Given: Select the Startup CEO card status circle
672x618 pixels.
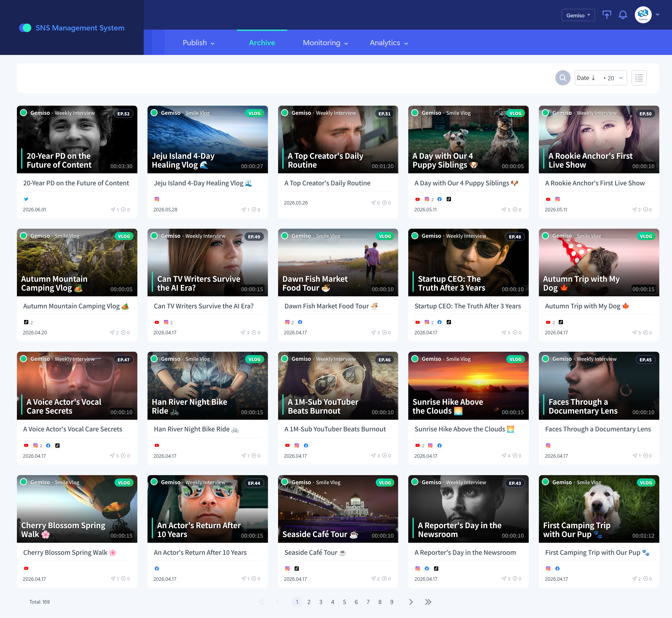Looking at the screenshot, I should pos(415,236).
